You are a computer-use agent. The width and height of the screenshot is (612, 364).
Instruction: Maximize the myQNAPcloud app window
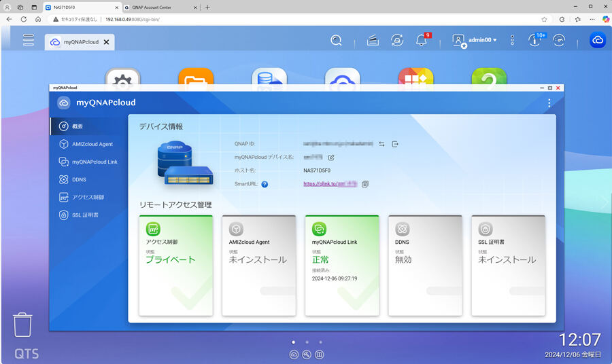[x=550, y=88]
